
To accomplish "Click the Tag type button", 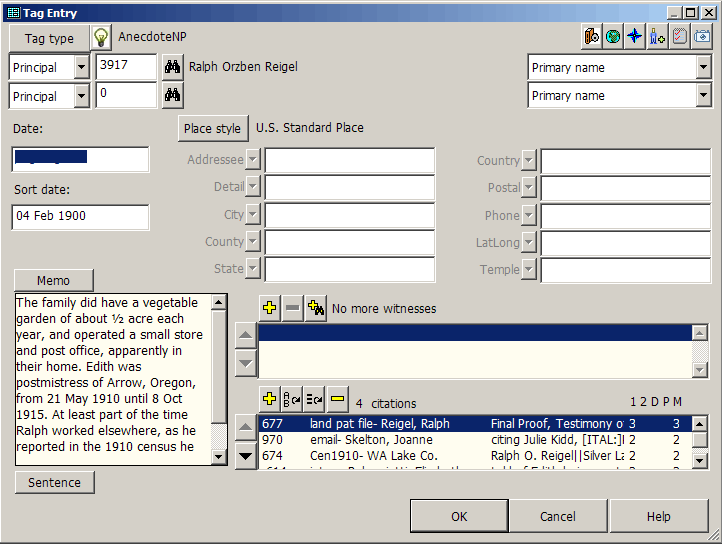I will click(49, 38).
